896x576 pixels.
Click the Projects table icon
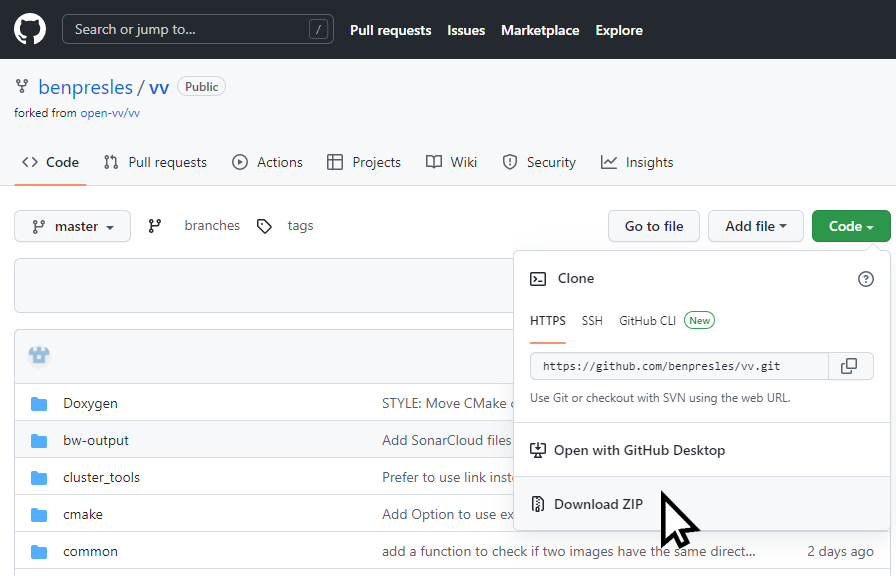tap(335, 162)
